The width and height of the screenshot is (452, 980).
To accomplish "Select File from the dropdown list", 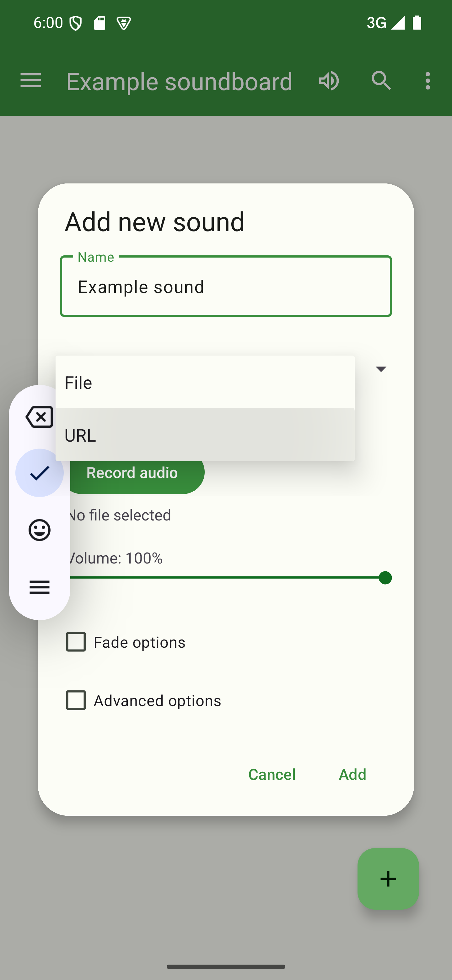I will [205, 382].
